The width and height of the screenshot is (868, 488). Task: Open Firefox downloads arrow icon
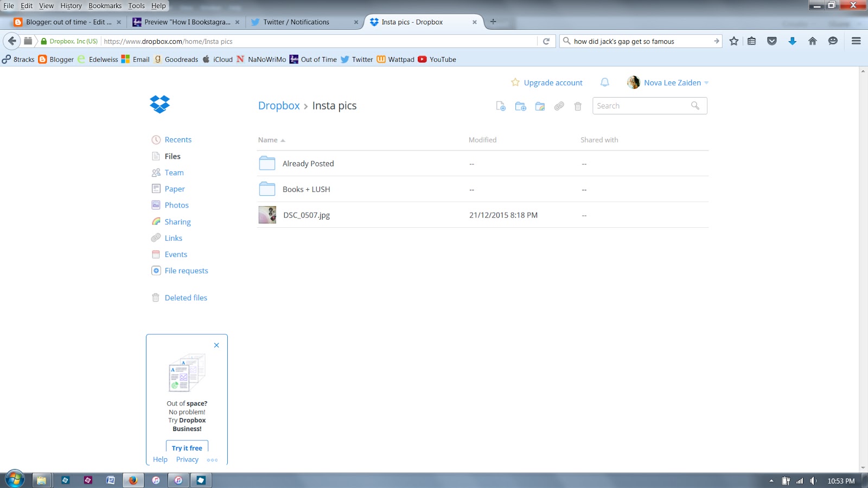[793, 41]
